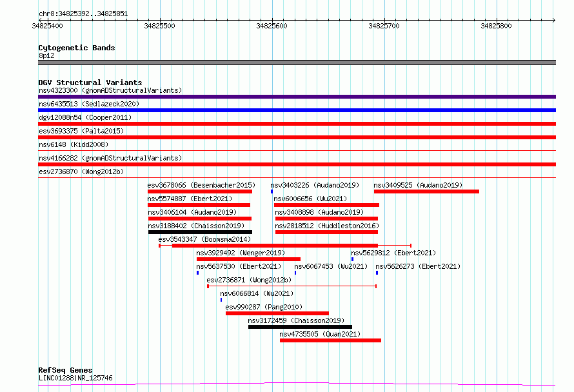
Task: Open nsv6066814 (Wu2021) label
Action: click(x=257, y=293)
